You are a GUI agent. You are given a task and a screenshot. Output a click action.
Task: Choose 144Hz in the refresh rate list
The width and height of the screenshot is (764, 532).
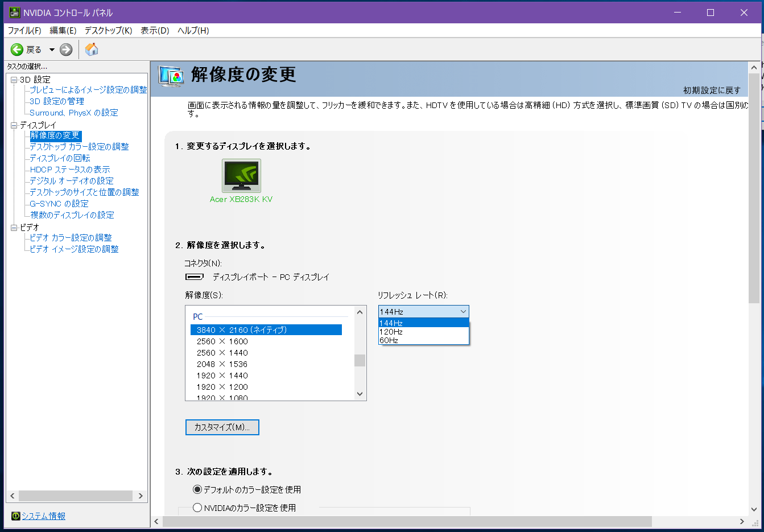click(x=424, y=323)
